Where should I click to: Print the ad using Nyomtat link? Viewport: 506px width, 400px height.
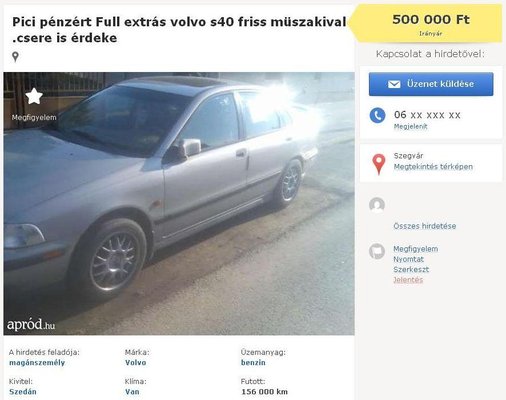click(408, 259)
